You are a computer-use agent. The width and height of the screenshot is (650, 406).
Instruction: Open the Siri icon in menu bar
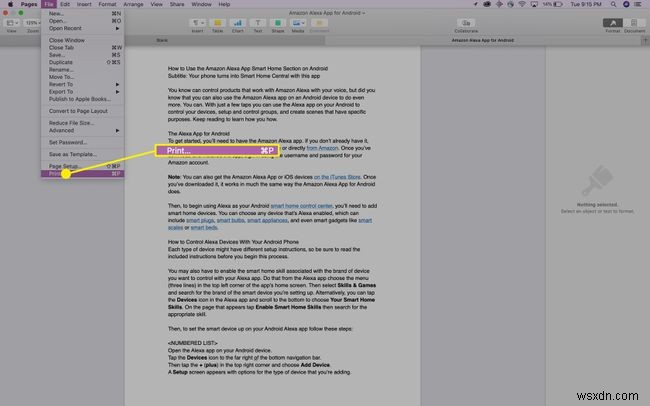[x=626, y=4]
